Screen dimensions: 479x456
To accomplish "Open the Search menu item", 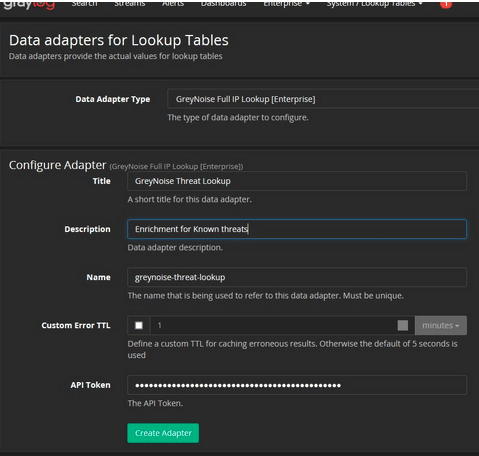I will click(x=85, y=3).
